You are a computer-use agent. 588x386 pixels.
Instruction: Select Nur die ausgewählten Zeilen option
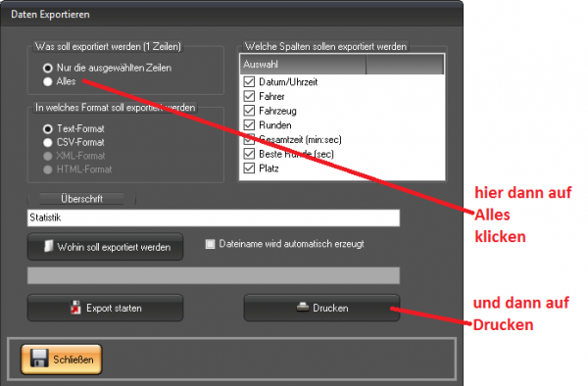tap(47, 68)
